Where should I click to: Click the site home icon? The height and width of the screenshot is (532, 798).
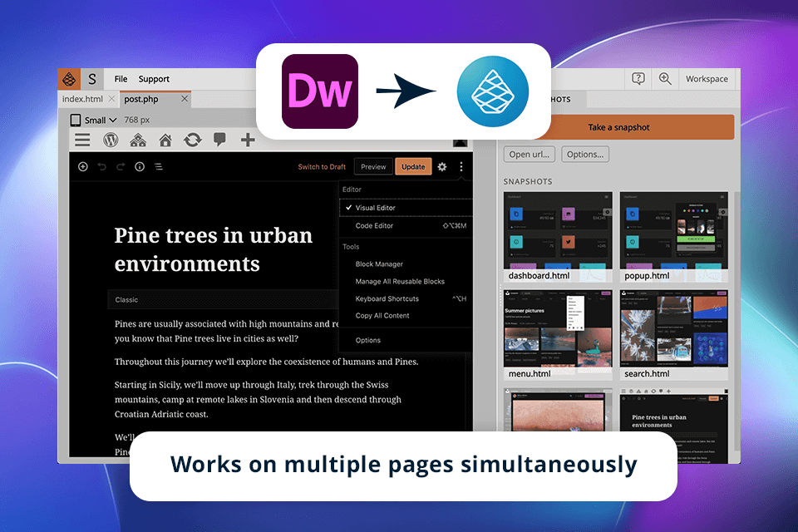pos(165,140)
